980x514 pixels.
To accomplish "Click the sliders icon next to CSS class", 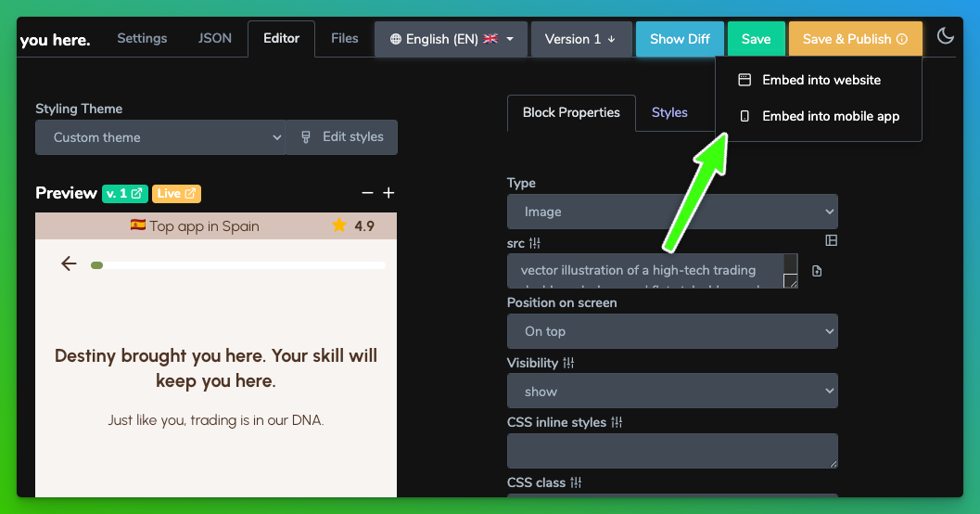I will click(x=576, y=482).
